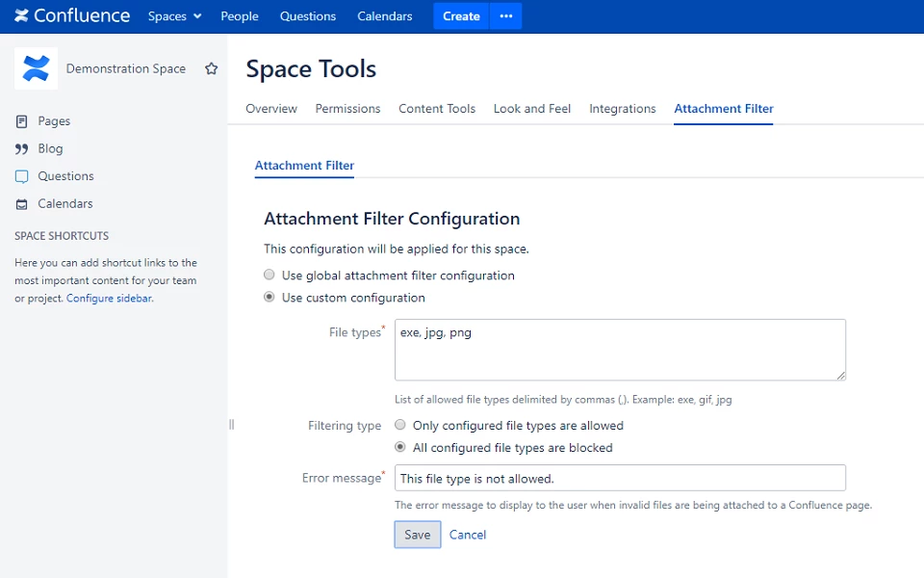Expand the Spaces dropdown menu
Screen dimensions: 924x578
coord(174,16)
